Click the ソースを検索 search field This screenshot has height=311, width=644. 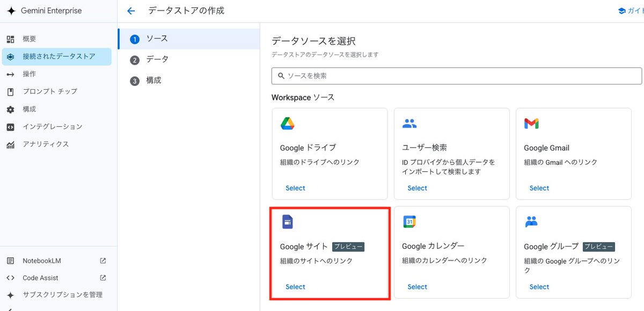click(456, 76)
